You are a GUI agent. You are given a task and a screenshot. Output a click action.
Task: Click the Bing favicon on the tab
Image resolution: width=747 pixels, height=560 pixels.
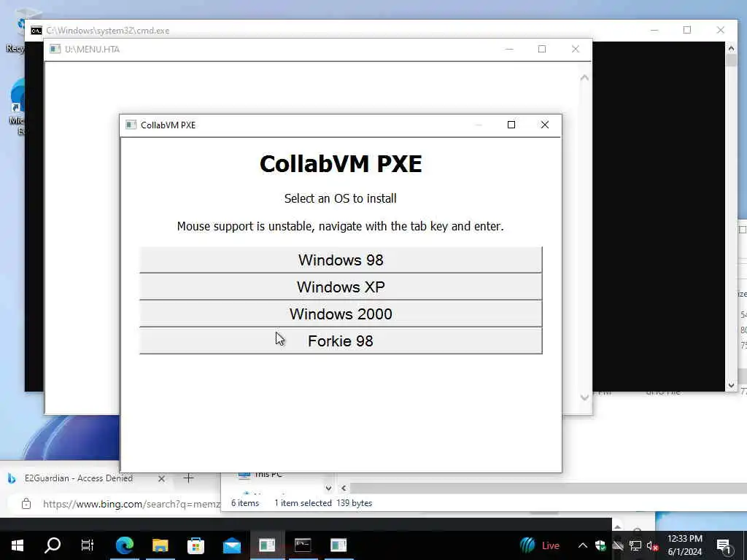click(x=12, y=478)
